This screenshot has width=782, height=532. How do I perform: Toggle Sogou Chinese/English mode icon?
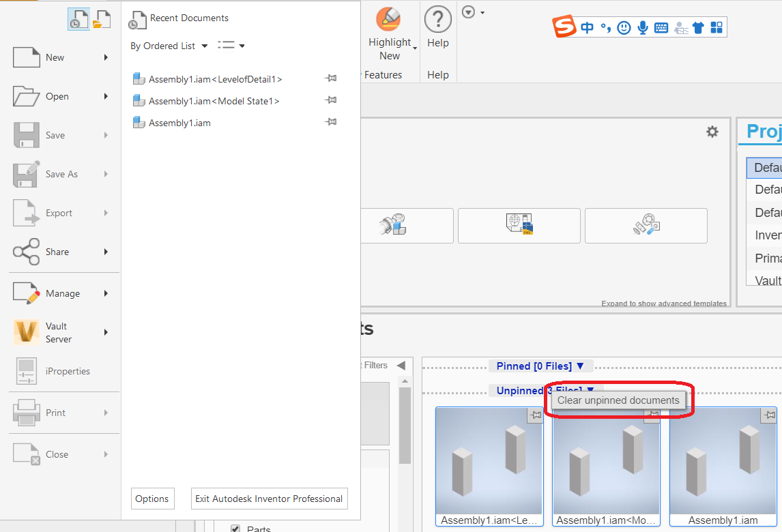[x=588, y=27]
